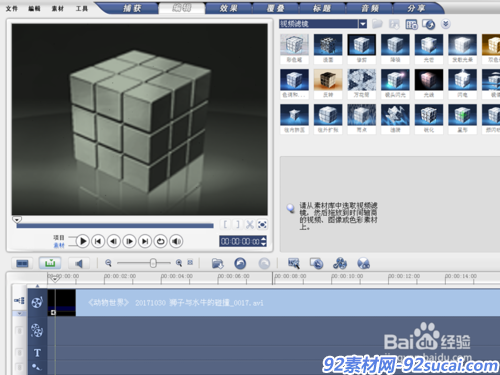Switch to storyboard view
500x375 pixels.
point(23,263)
